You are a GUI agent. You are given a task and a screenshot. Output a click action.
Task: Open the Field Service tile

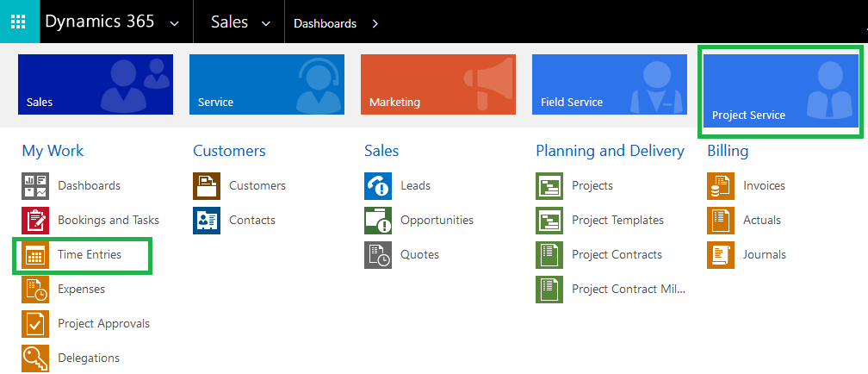click(x=610, y=84)
